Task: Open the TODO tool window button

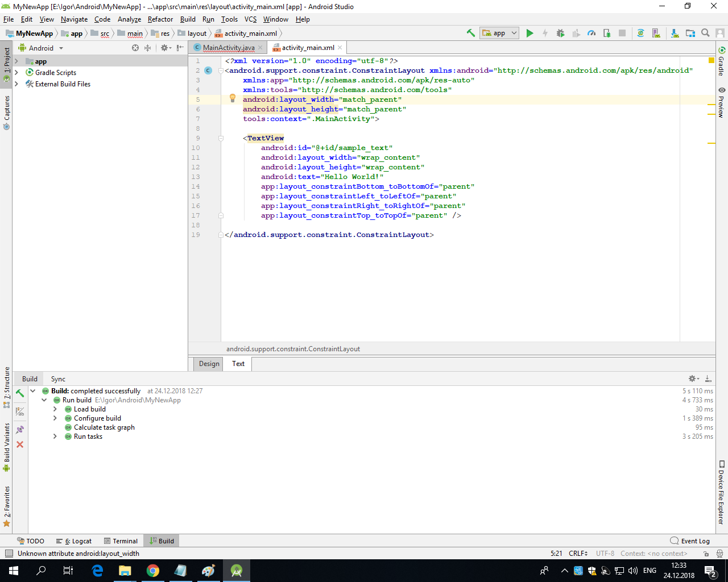Action: (31, 541)
